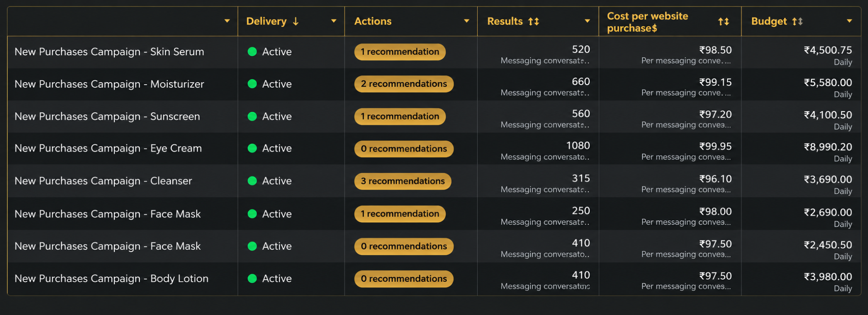The height and width of the screenshot is (315, 868).
Task: Click the green status dot in the Moisturizer row
Action: coord(252,84)
